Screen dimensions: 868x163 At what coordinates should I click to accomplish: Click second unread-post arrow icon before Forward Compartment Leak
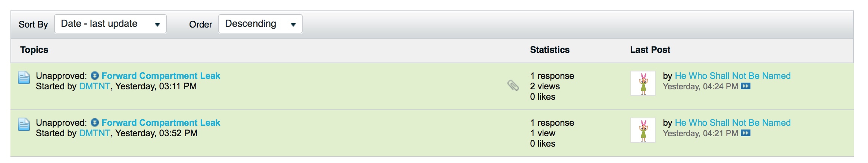click(95, 123)
